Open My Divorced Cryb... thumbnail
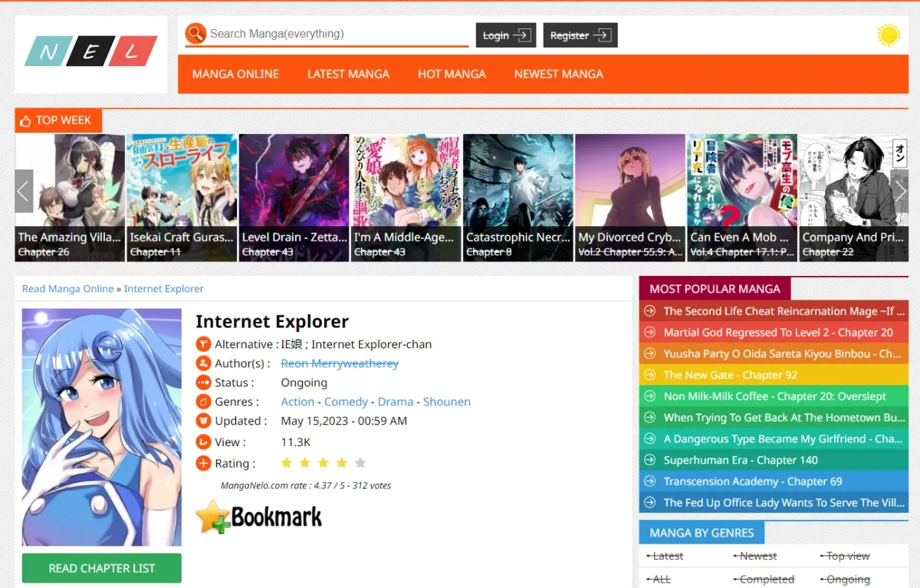 click(630, 198)
